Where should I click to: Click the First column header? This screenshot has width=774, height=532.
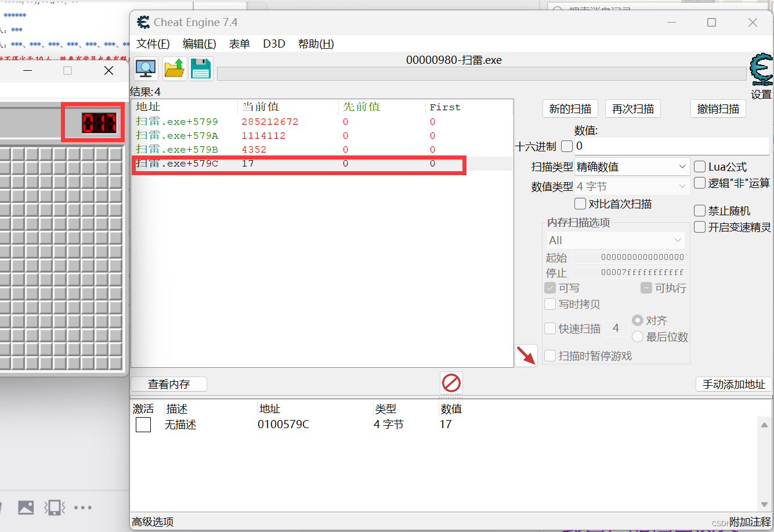(469, 107)
